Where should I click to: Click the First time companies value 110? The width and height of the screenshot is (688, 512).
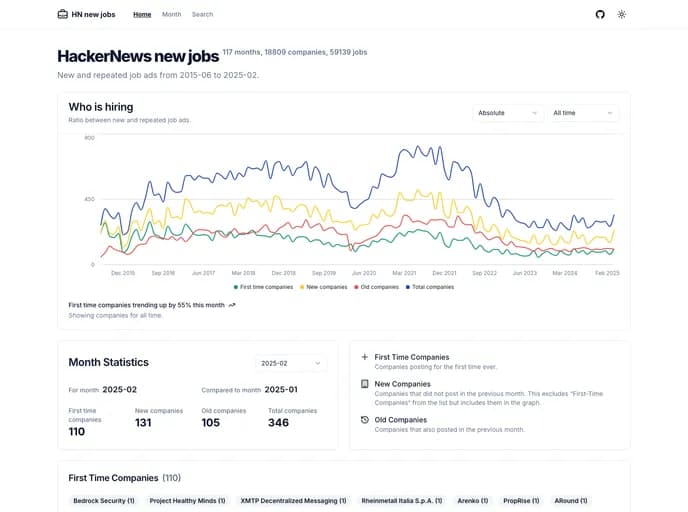tap(77, 432)
